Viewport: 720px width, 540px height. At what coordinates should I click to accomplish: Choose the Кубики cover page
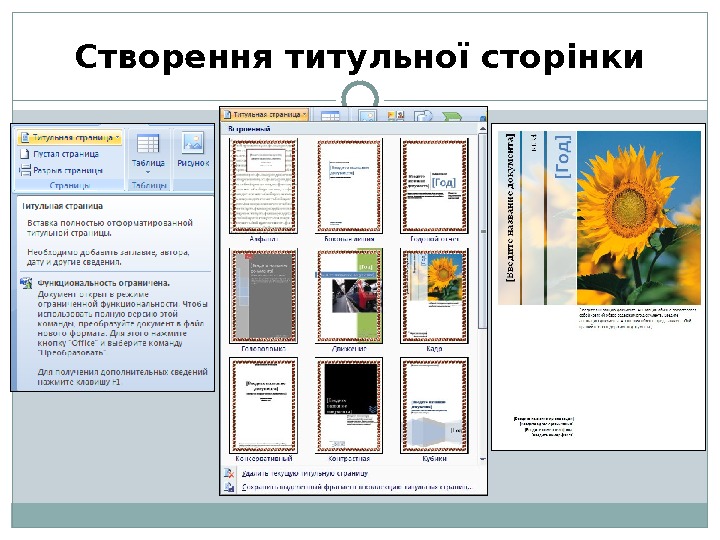pos(434,405)
